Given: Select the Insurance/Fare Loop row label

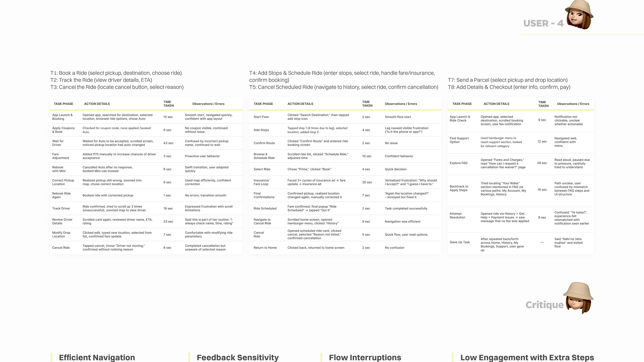Looking at the screenshot, I should [x=261, y=182].
